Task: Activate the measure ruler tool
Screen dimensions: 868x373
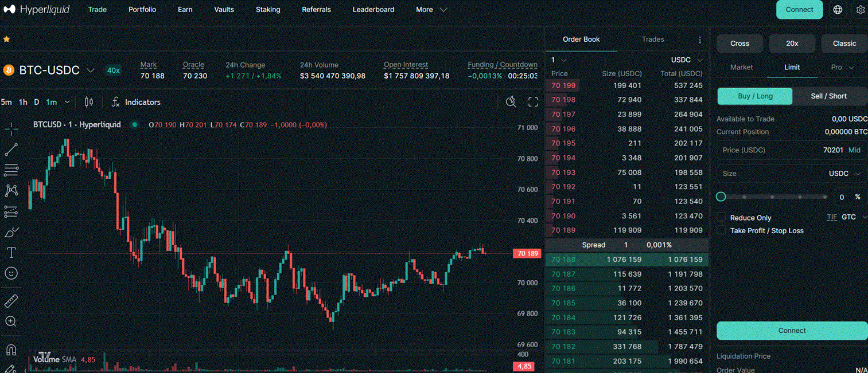Action: click(11, 300)
